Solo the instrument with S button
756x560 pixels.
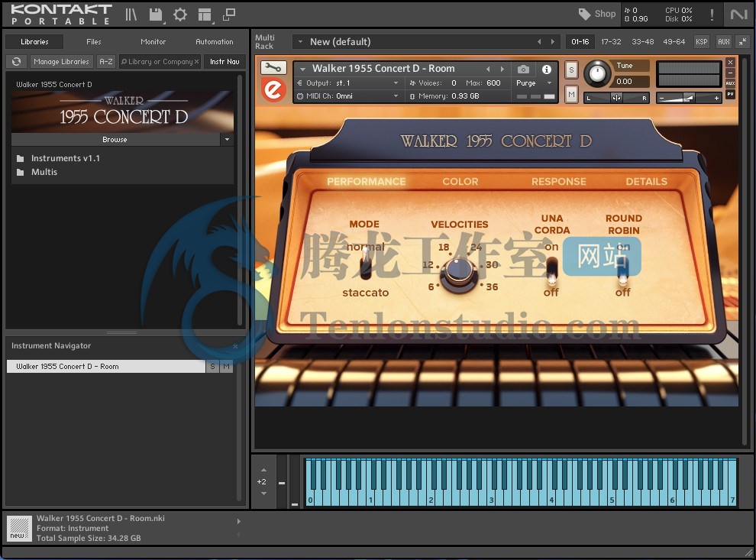click(x=571, y=70)
